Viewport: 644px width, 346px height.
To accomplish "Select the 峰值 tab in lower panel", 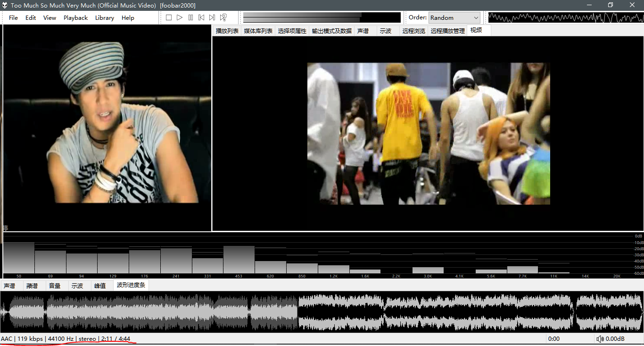I will (x=100, y=286).
